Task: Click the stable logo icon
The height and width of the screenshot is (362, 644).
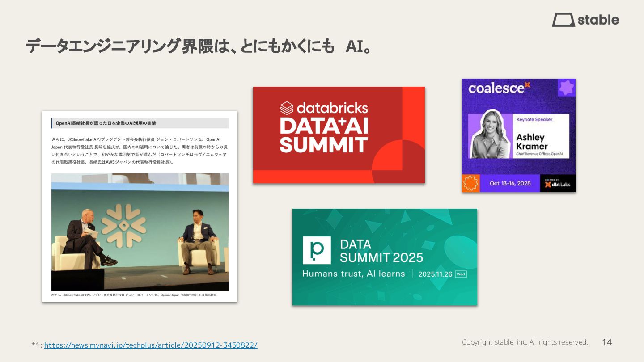Action: (x=563, y=20)
